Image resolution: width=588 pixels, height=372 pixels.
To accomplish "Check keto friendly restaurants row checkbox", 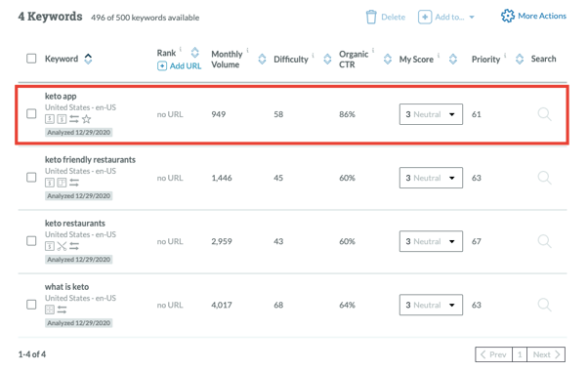I will [31, 177].
